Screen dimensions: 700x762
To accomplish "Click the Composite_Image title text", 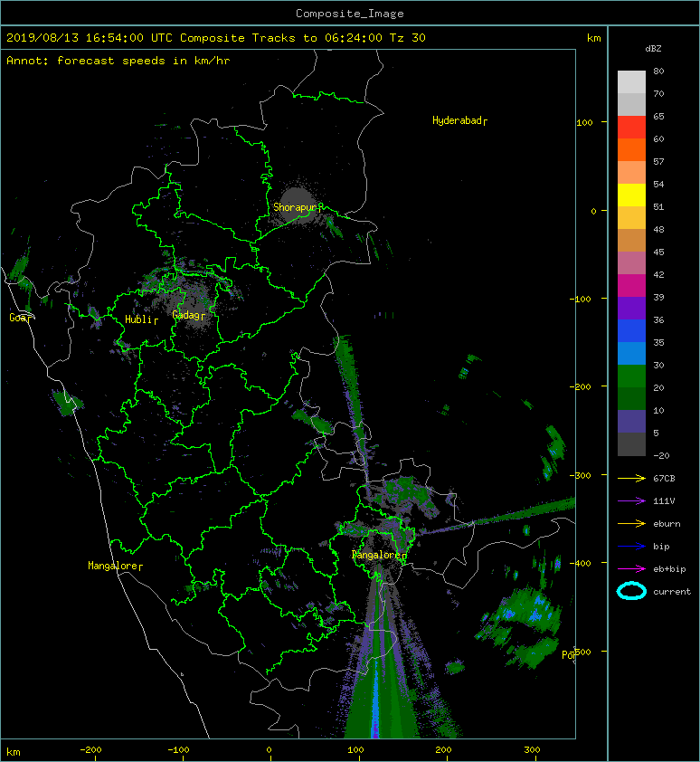I will click(x=350, y=14).
